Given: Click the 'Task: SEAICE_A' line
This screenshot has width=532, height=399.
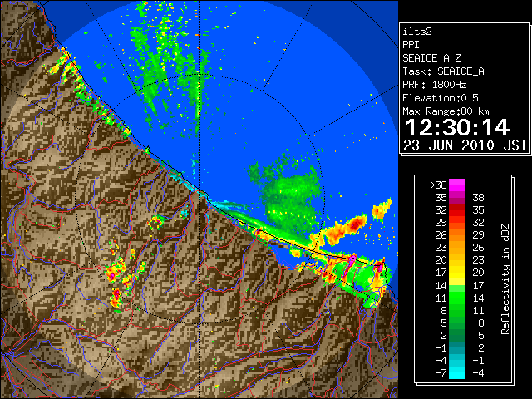Looking at the screenshot, I should click(x=443, y=71).
